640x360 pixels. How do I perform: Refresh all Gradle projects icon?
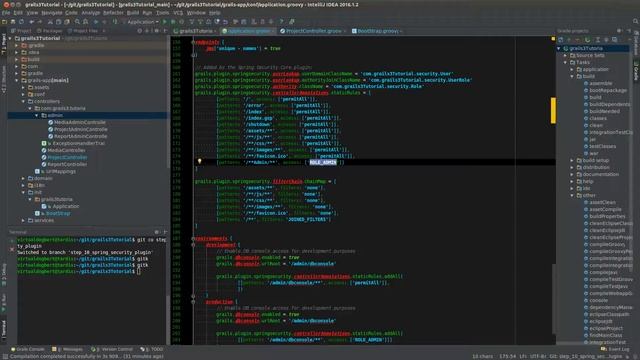click(x=561, y=40)
